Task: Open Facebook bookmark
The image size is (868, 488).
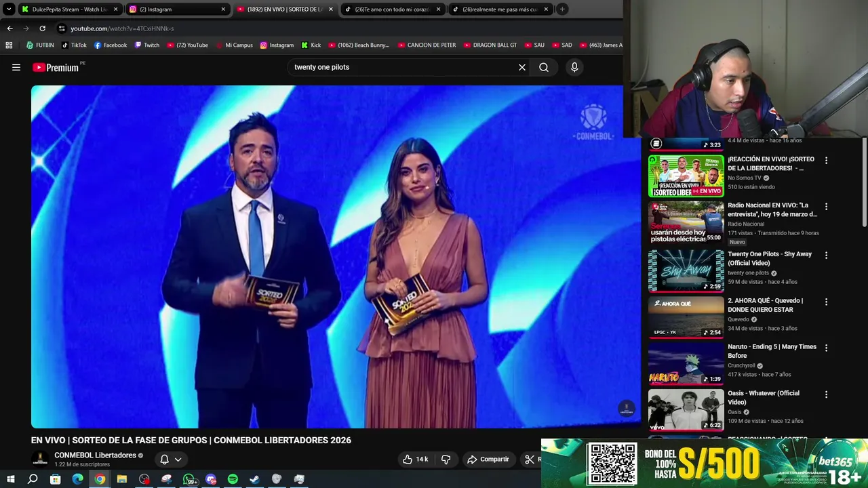Action: pyautogui.click(x=111, y=45)
